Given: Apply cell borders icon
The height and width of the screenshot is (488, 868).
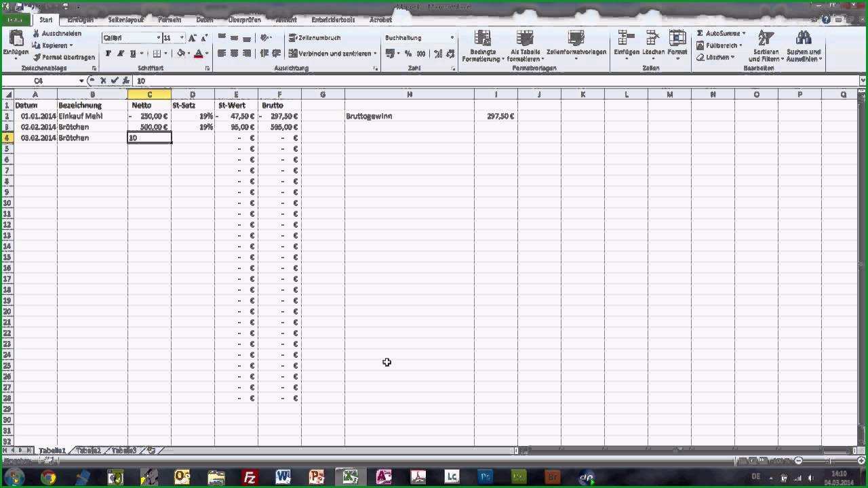Looking at the screenshot, I should [x=157, y=54].
